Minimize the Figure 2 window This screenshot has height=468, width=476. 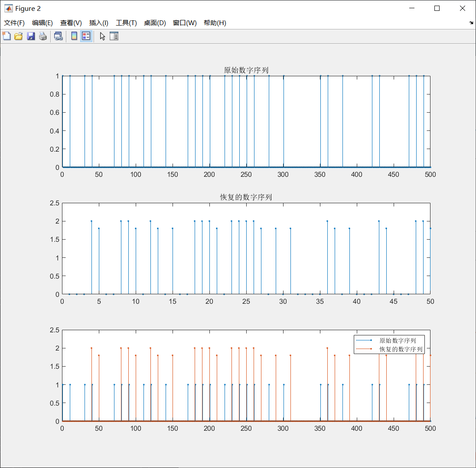click(412, 8)
